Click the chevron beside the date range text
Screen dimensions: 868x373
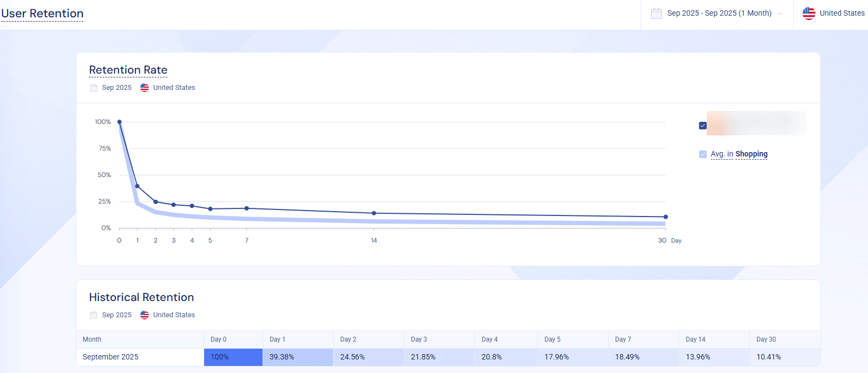click(x=780, y=14)
